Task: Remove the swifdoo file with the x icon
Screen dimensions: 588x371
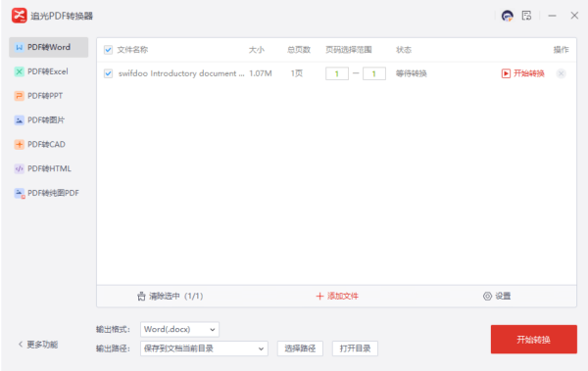Action: [561, 73]
